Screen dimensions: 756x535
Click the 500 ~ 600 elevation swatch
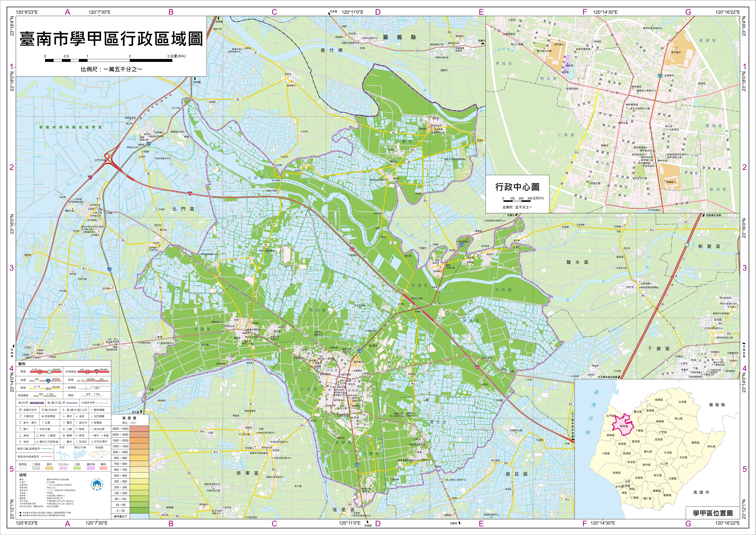pos(139,475)
